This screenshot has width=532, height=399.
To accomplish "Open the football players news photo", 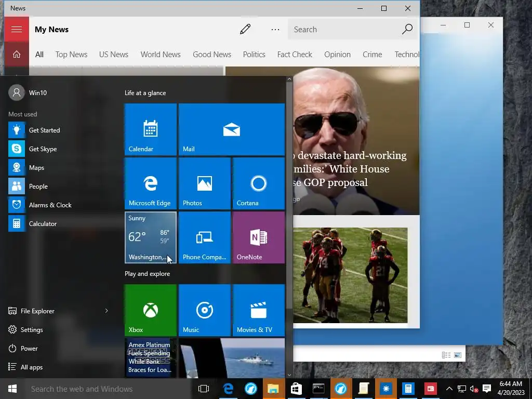I will 350,275.
